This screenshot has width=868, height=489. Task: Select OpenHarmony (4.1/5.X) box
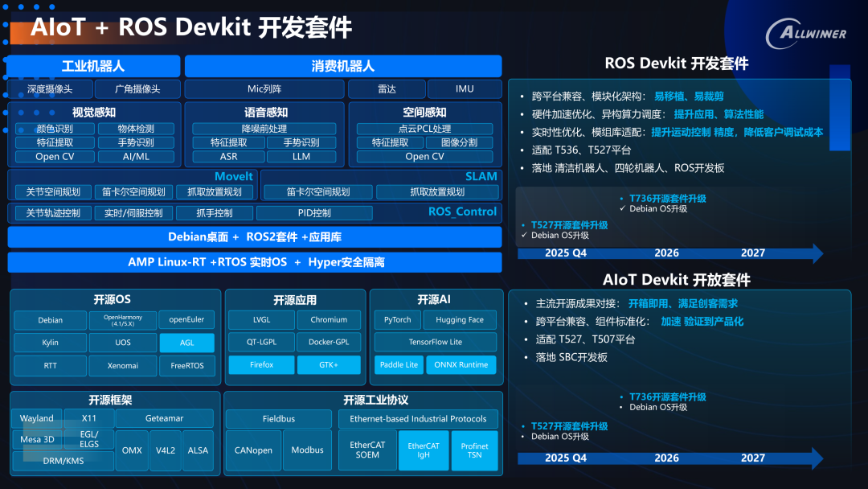pos(123,320)
